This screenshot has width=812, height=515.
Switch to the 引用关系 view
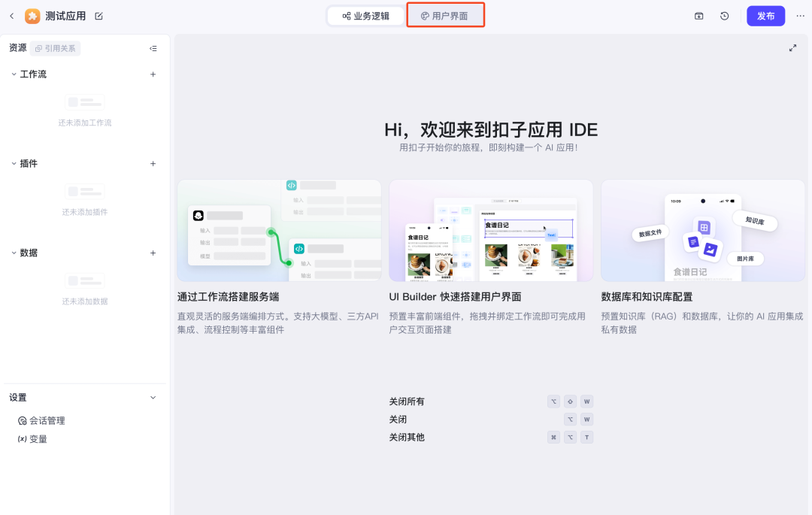tap(54, 47)
